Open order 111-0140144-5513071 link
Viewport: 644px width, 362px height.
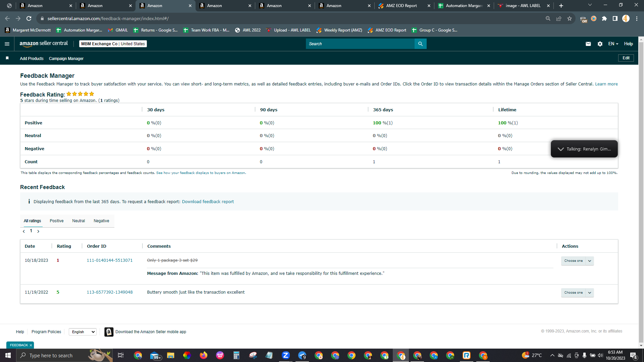(110, 260)
